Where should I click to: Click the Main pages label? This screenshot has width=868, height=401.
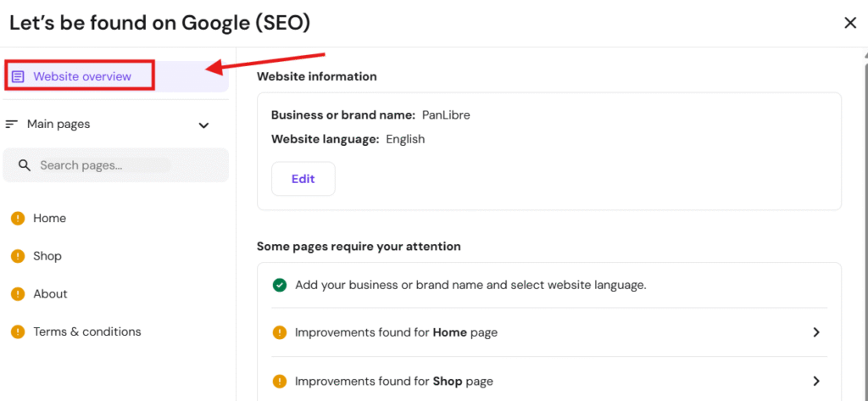58,124
